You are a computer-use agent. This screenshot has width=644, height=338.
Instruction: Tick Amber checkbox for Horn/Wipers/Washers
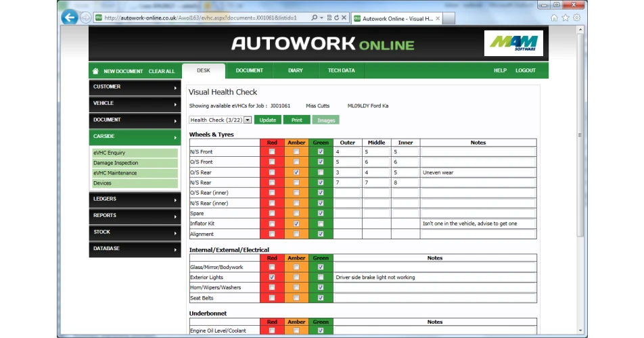[x=296, y=287]
